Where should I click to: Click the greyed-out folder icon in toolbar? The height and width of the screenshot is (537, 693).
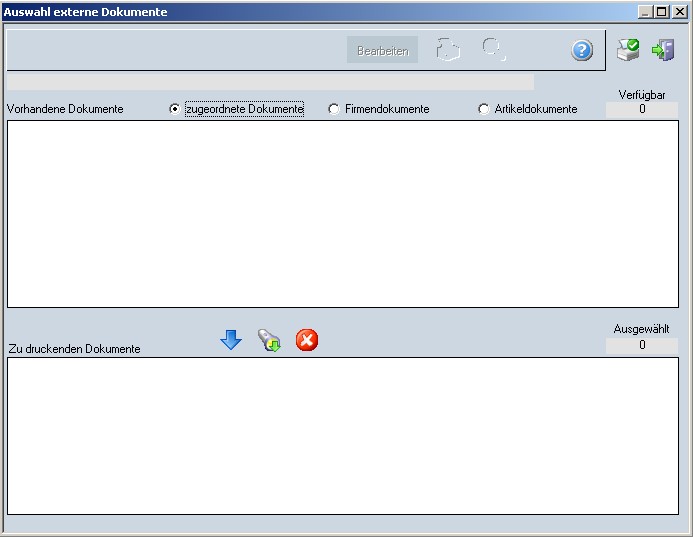click(x=448, y=50)
